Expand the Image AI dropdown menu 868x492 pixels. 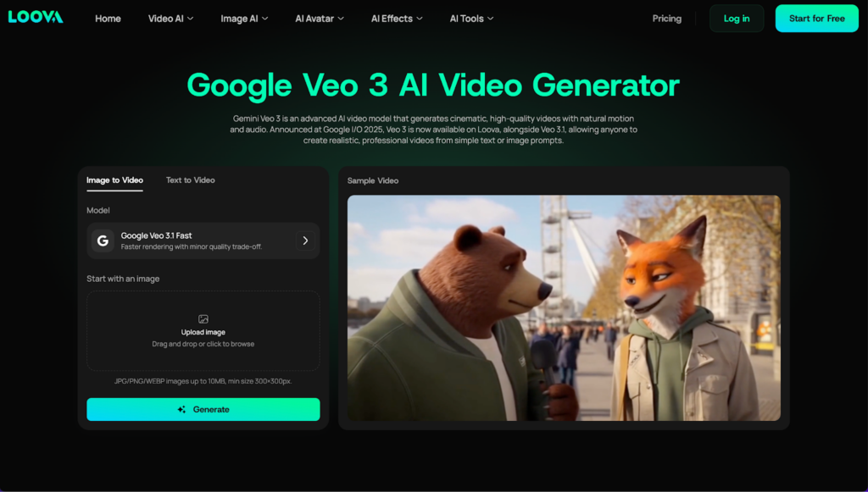coord(244,19)
